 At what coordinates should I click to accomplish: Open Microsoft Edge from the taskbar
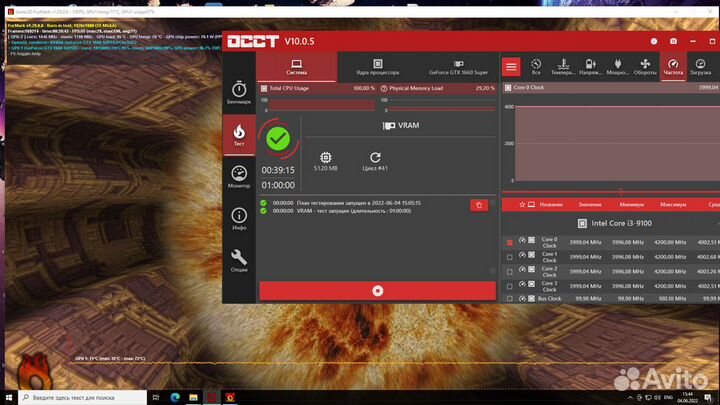pyautogui.click(x=175, y=397)
